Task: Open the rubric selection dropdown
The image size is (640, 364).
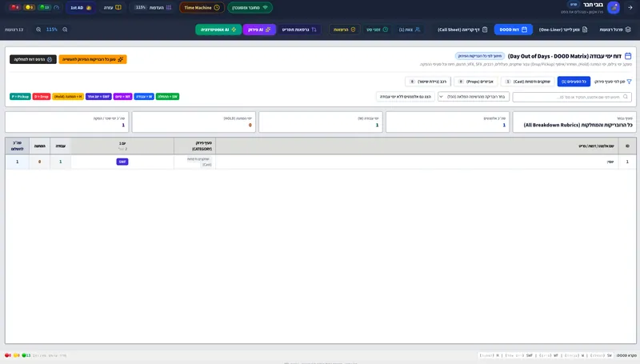Action: click(x=474, y=97)
